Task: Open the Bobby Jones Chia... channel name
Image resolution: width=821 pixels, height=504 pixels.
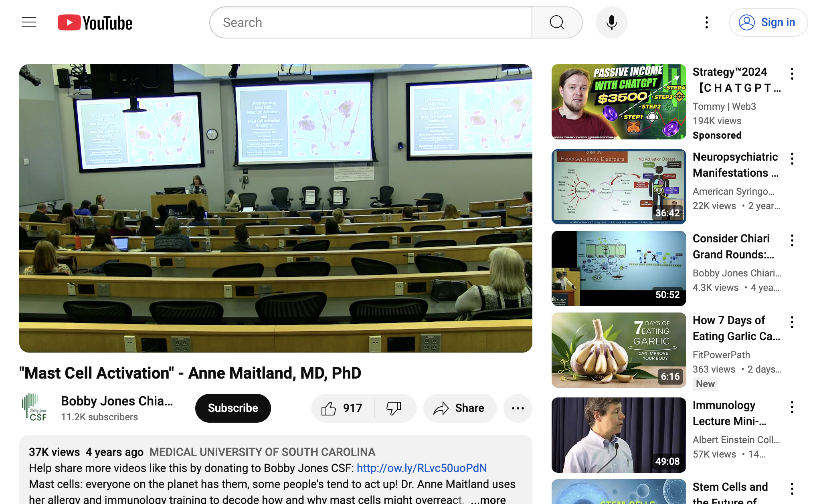Action: 117,401
